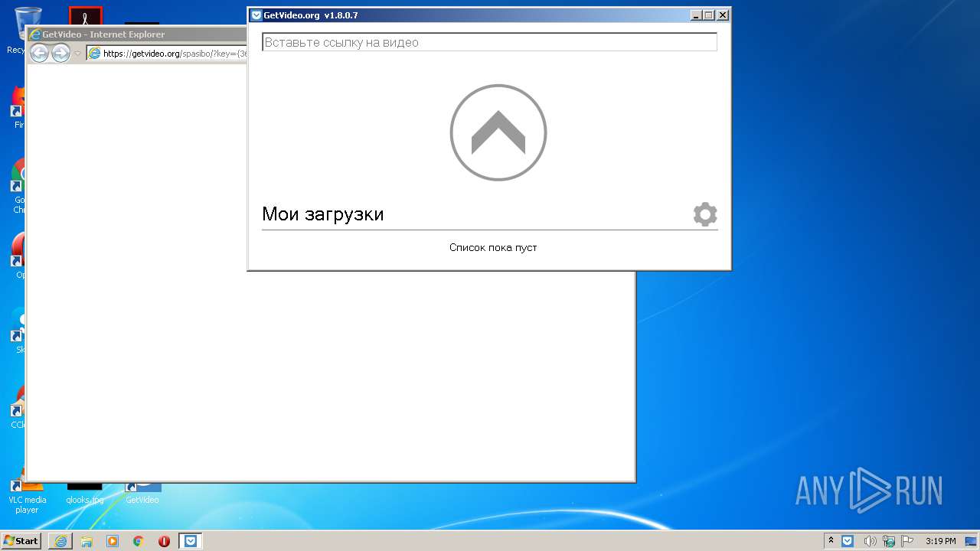Click the video link input field in GetVideo

click(489, 42)
